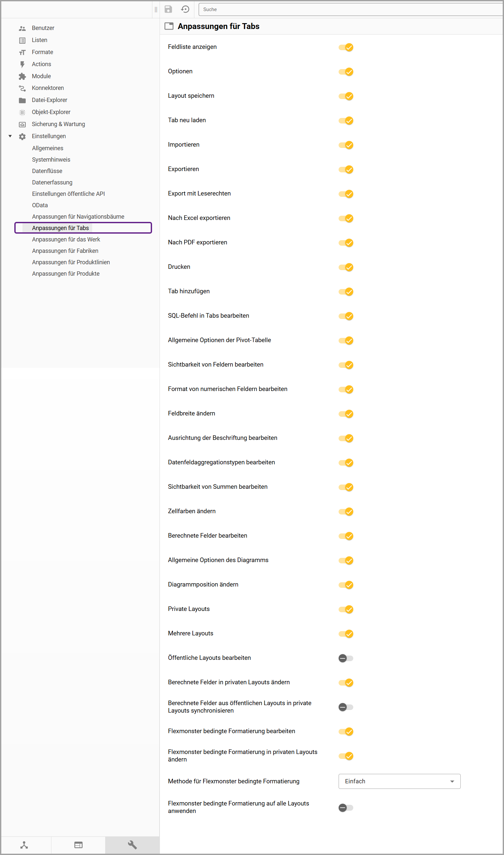Click the save disk icon in toolbar
This screenshot has height=855, width=504.
[x=168, y=9]
